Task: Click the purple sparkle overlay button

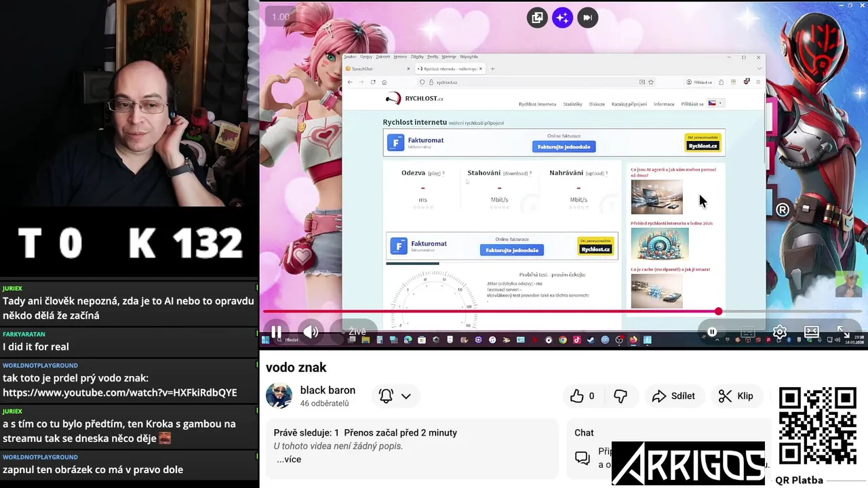Action: [562, 18]
